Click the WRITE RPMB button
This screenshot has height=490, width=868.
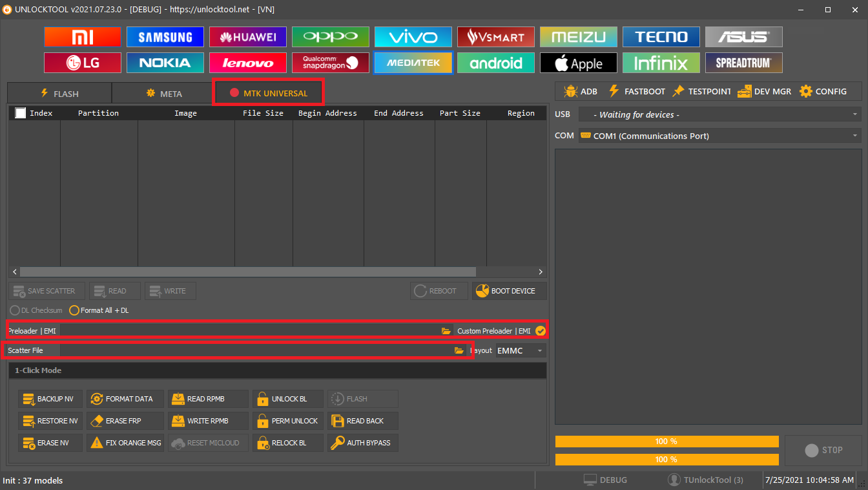[x=208, y=421]
